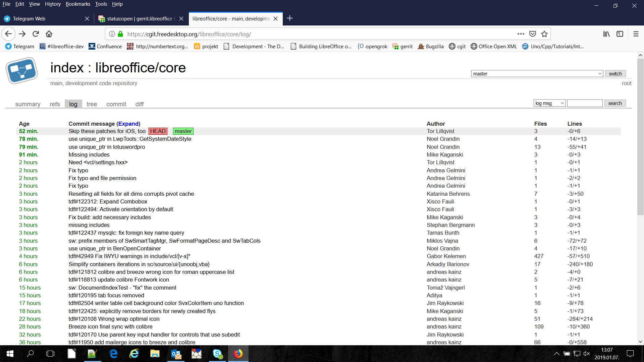The height and width of the screenshot is (362, 644).
Task: Click the vertical page scrollbar thumb
Action: (640, 137)
